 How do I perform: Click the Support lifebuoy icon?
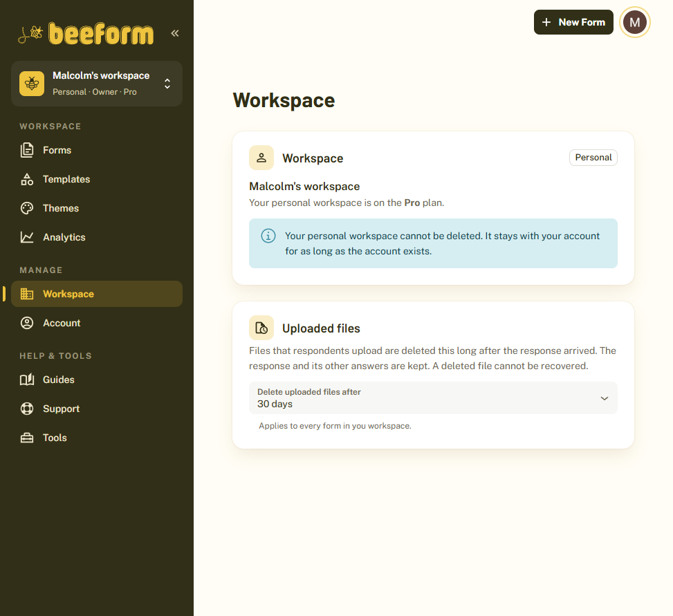[27, 409]
